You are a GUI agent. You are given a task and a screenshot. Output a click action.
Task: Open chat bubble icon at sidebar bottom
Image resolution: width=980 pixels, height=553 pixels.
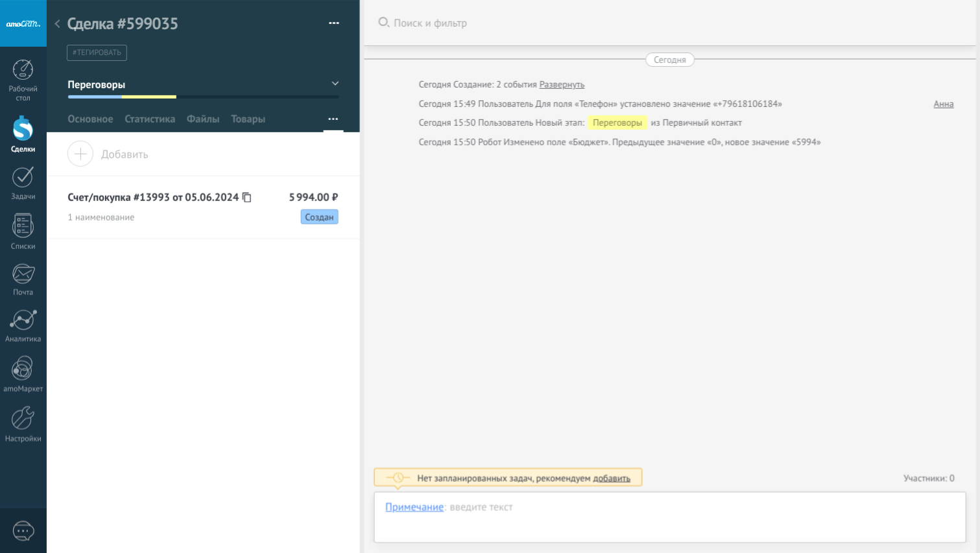click(23, 531)
